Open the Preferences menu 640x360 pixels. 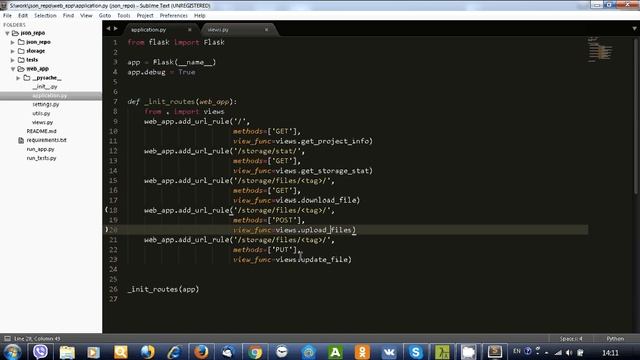point(173,16)
